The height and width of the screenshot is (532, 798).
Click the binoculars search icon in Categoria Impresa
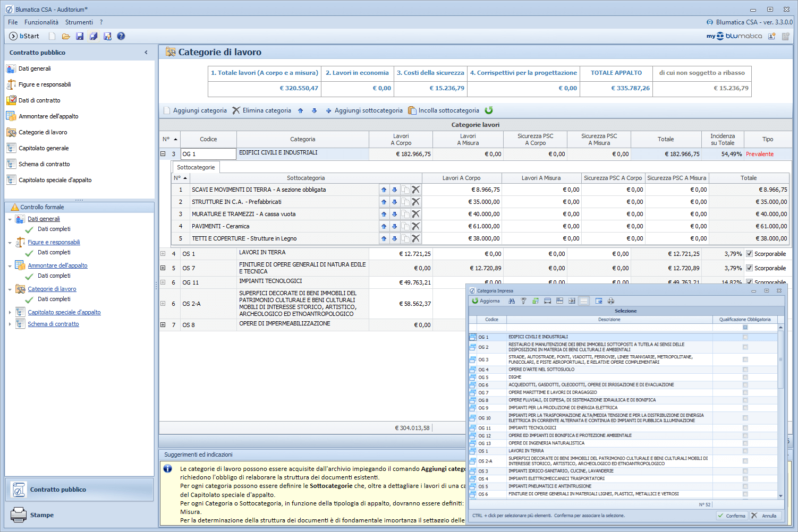click(x=512, y=301)
